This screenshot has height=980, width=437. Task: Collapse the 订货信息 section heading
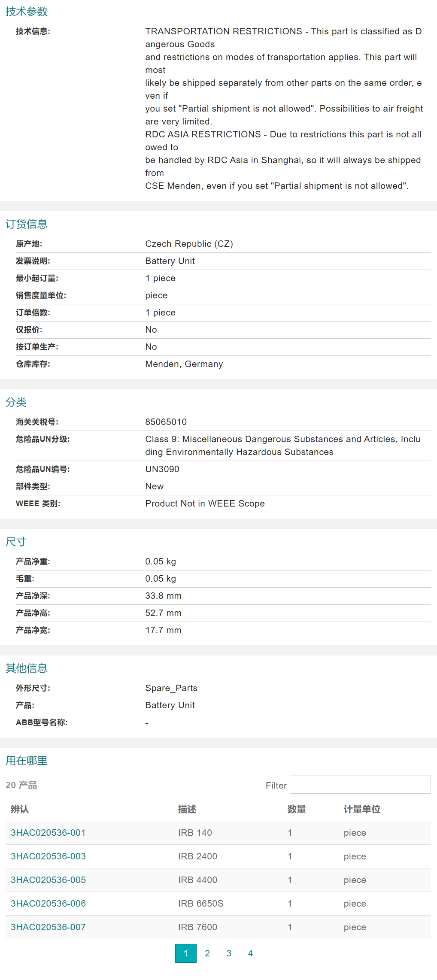27,224
